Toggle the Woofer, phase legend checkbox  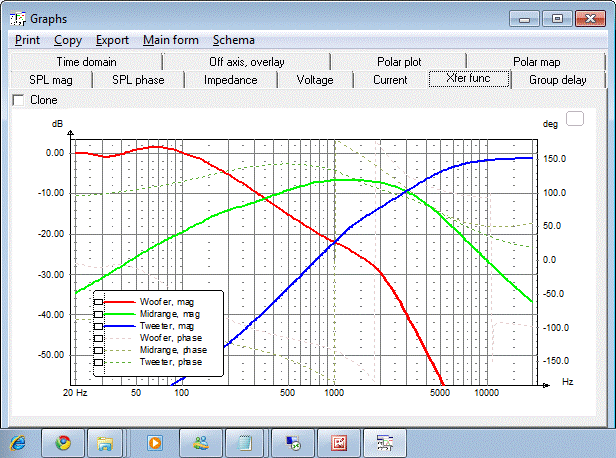click(x=98, y=338)
